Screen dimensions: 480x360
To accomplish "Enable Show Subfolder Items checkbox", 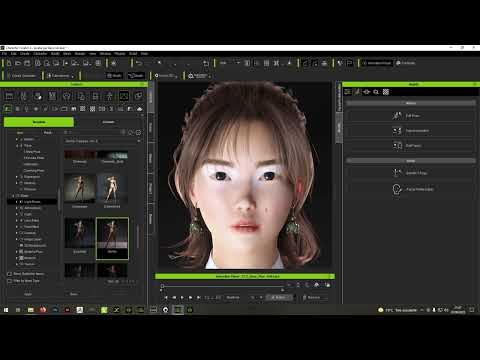I will tap(9, 274).
